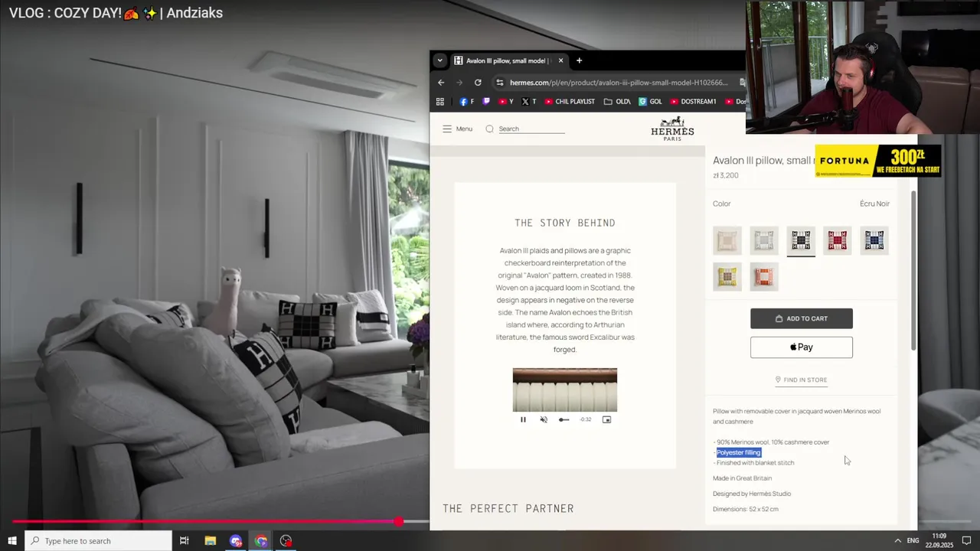The width and height of the screenshot is (980, 551).
Task: Click the Fortuna 300zł advertisement banner
Action: (878, 161)
